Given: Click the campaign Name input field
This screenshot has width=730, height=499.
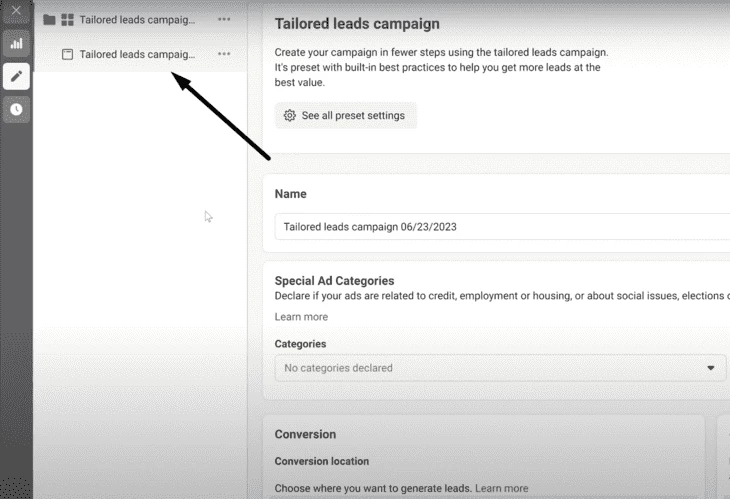Looking at the screenshot, I should click(x=502, y=227).
